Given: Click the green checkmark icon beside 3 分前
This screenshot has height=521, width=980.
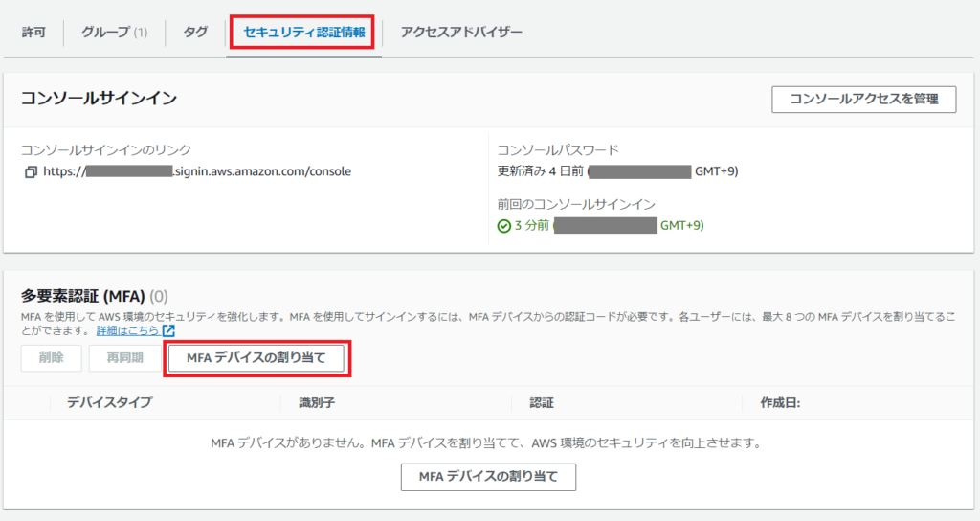Looking at the screenshot, I should pyautogui.click(x=504, y=226).
